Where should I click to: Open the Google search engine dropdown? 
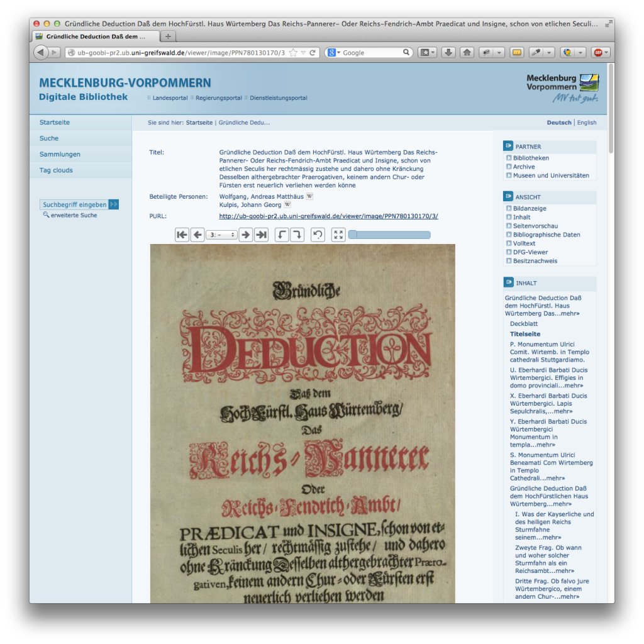pyautogui.click(x=333, y=53)
